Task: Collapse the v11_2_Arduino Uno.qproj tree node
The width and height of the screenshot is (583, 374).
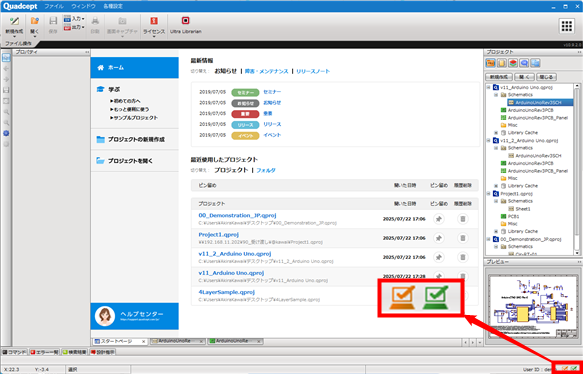Action: click(x=489, y=141)
